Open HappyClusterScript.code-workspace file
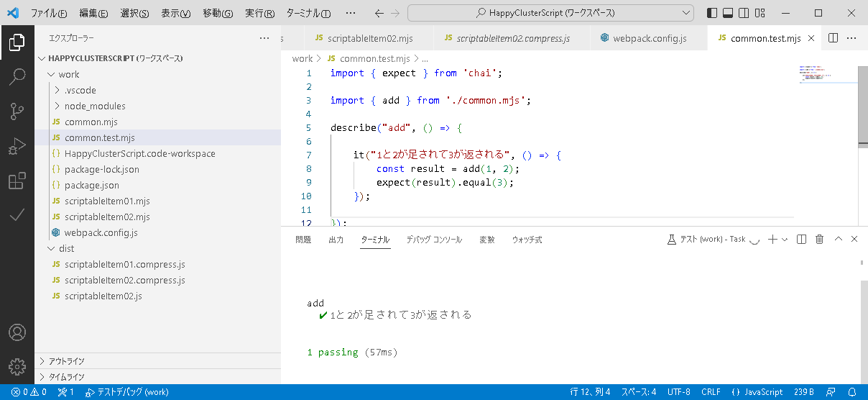 click(157, 153)
